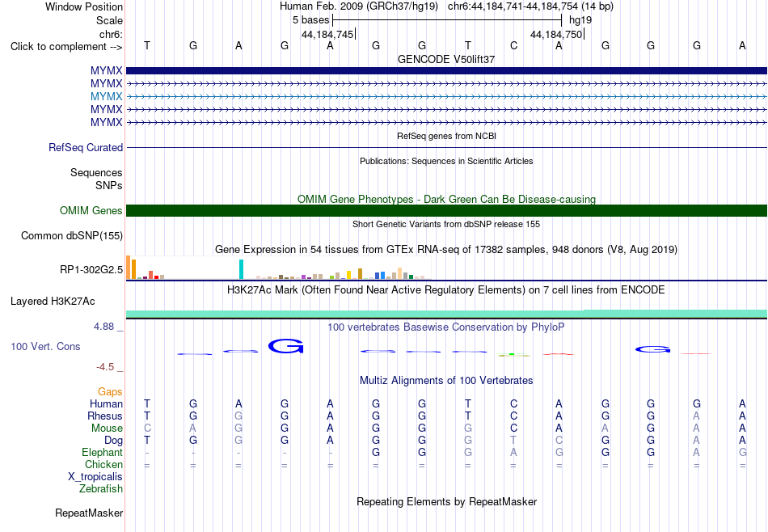Click the GENCODE V50lift37 track title
Viewport: 768px width, 532px height.
coord(446,59)
